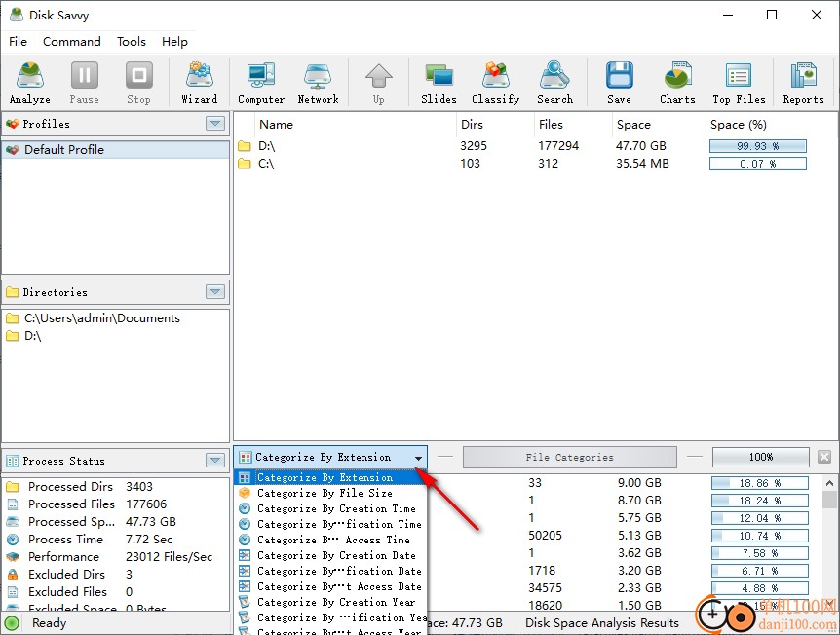Choose Categorize By Creation Date option
840x635 pixels.
coord(330,555)
